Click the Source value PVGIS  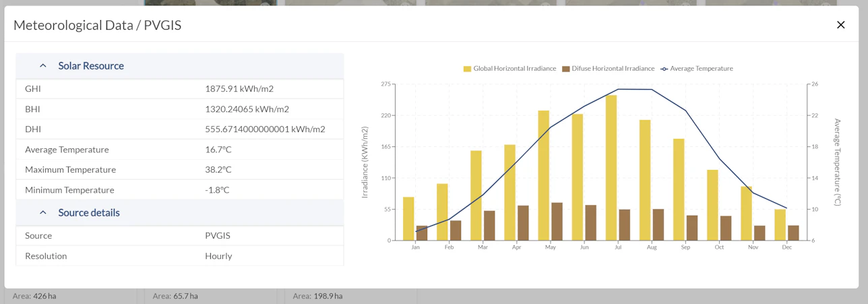[218, 236]
